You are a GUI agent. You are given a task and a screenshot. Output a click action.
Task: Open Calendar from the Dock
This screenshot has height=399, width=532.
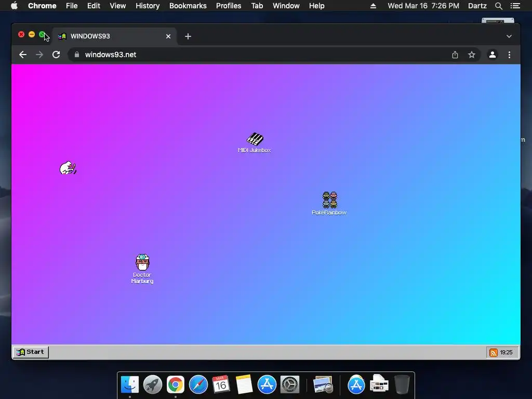click(x=221, y=384)
